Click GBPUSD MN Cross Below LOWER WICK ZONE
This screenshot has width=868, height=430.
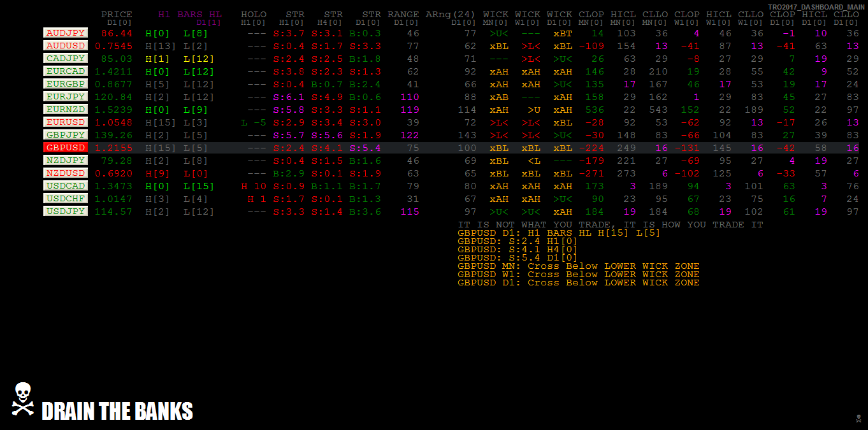[x=579, y=266]
